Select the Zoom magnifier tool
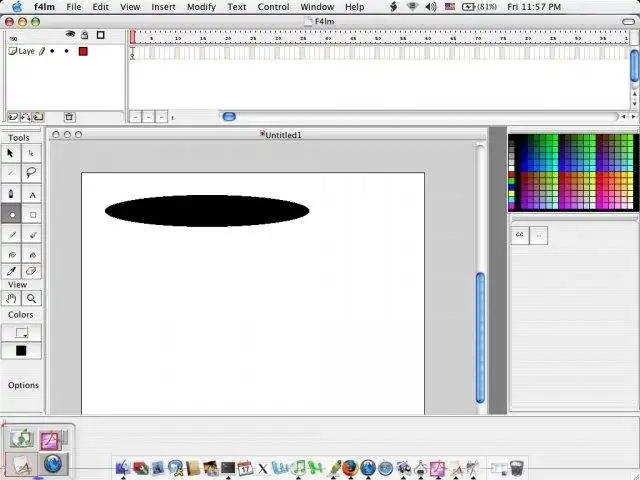The image size is (640, 480). 32,298
